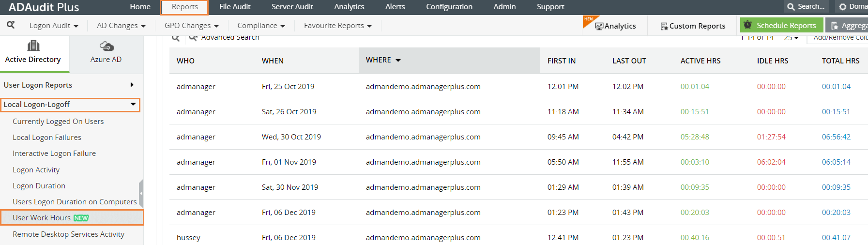Expand the Favourite Reports dropdown
The image size is (868, 245).
[x=337, y=26]
